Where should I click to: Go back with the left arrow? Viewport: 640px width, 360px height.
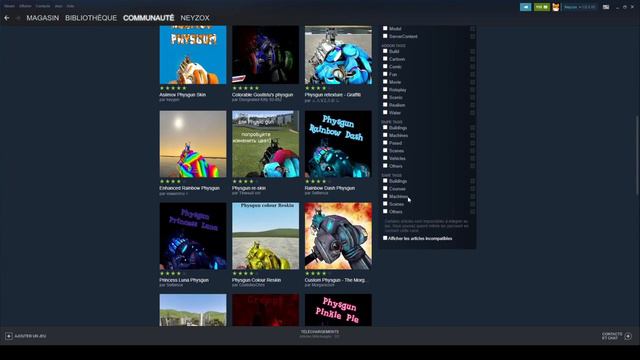click(x=7, y=18)
